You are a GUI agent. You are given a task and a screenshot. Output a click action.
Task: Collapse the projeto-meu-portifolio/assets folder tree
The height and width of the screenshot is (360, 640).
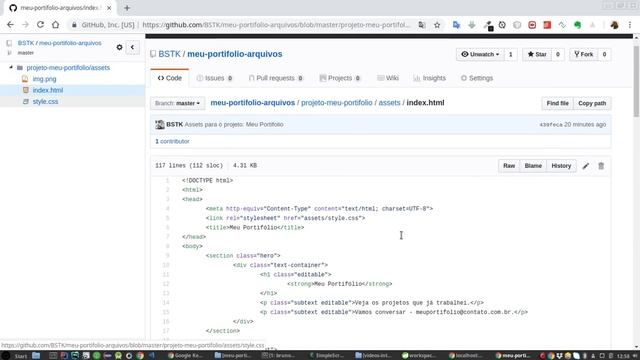(11, 67)
